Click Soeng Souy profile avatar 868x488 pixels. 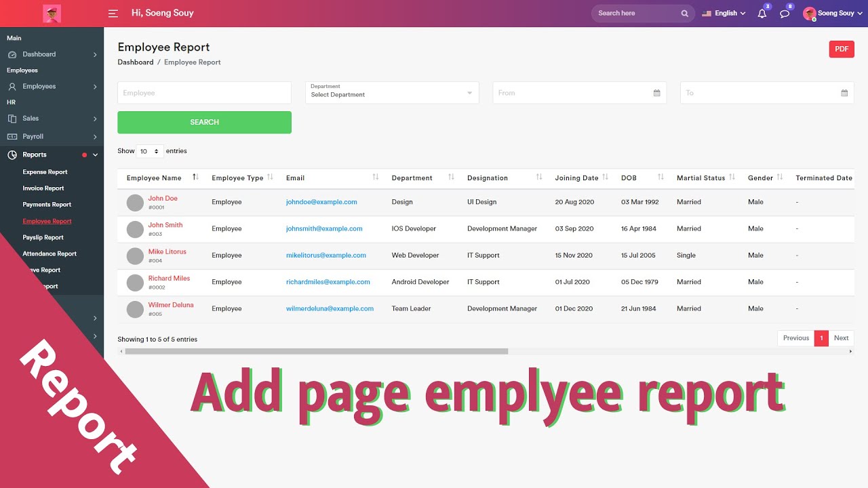809,14
